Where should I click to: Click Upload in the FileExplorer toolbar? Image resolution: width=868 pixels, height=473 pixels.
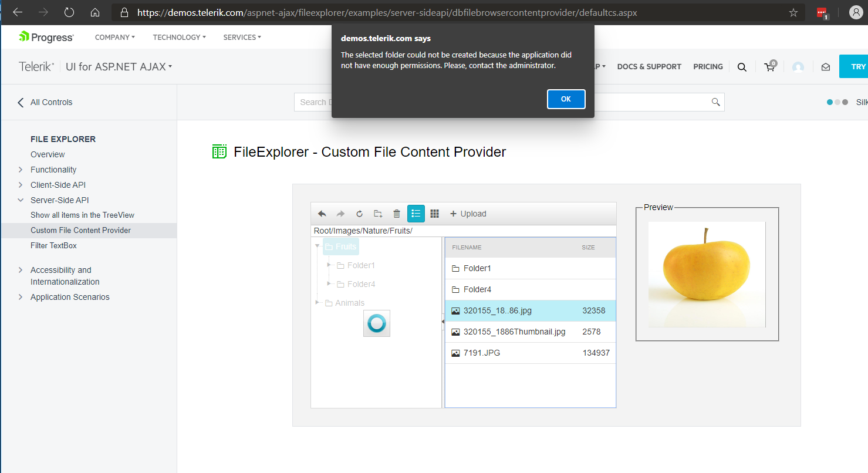pyautogui.click(x=468, y=214)
